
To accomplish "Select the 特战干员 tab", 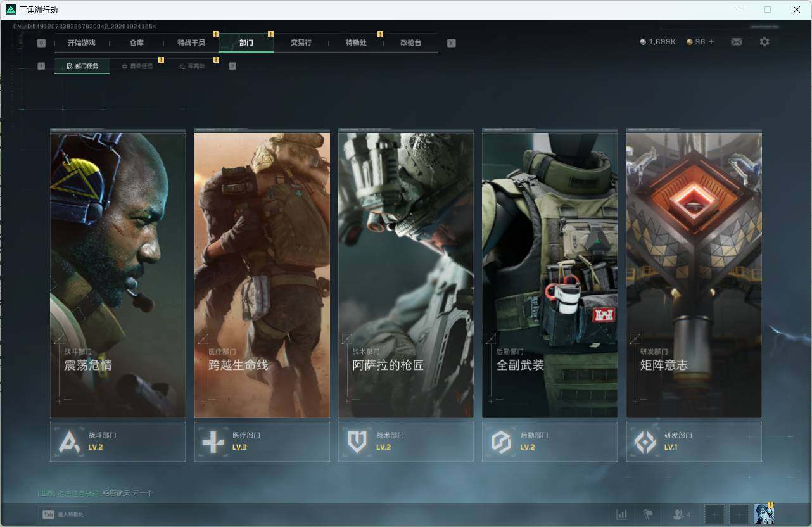I will click(x=191, y=42).
